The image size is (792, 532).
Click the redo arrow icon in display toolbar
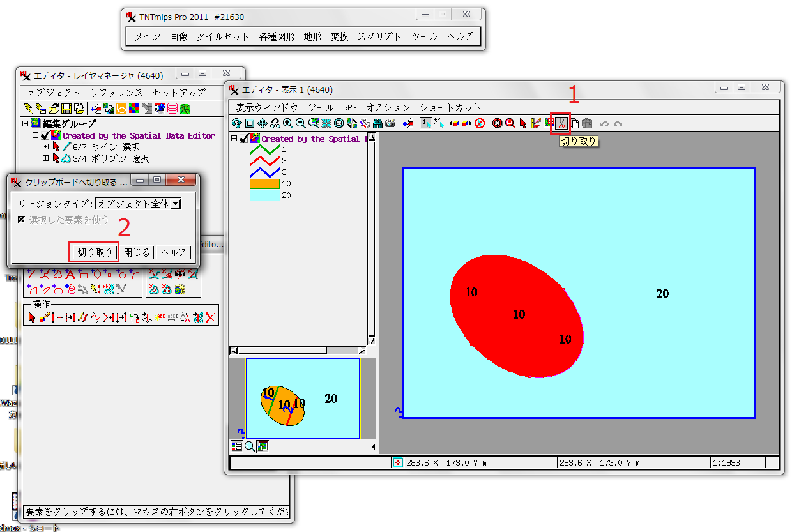pos(618,123)
